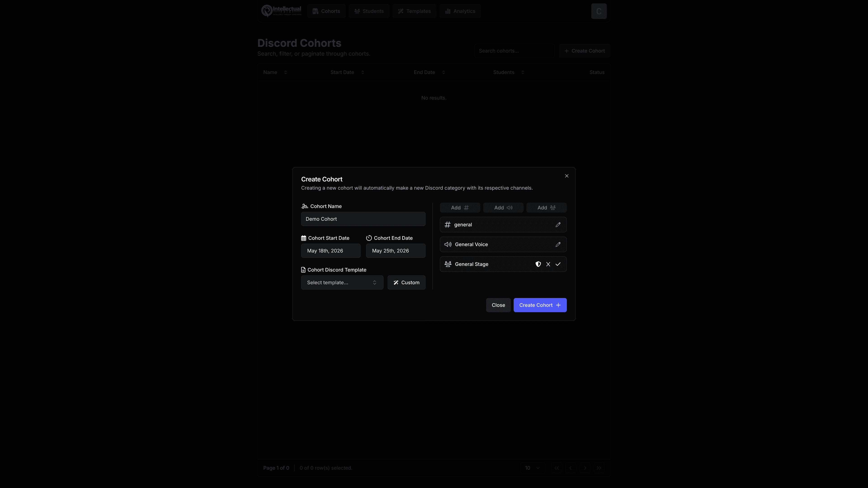Confirm the General Stage name with the checkmark

(x=558, y=264)
